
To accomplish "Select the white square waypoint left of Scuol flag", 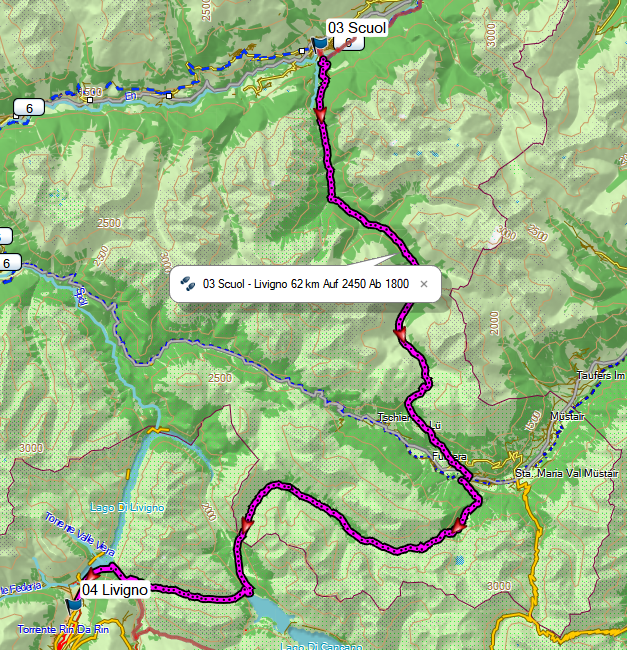I will 302,51.
